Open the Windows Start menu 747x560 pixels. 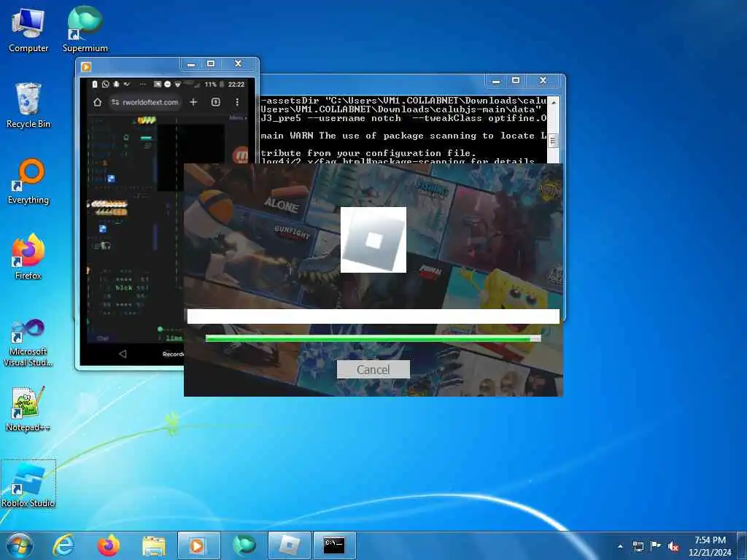coord(20,545)
